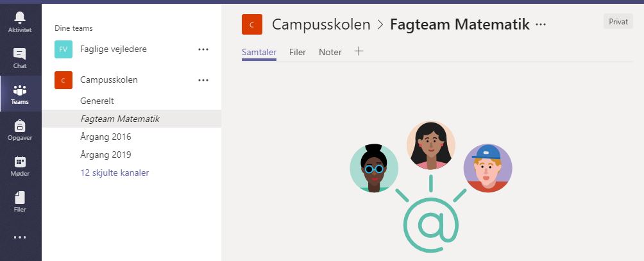Open the Aktivitet bell icon

click(x=20, y=17)
